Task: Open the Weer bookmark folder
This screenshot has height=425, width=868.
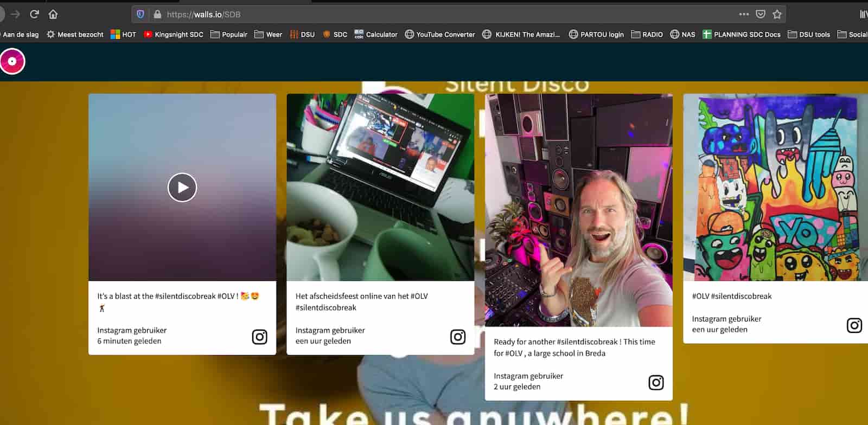Action: click(x=268, y=34)
